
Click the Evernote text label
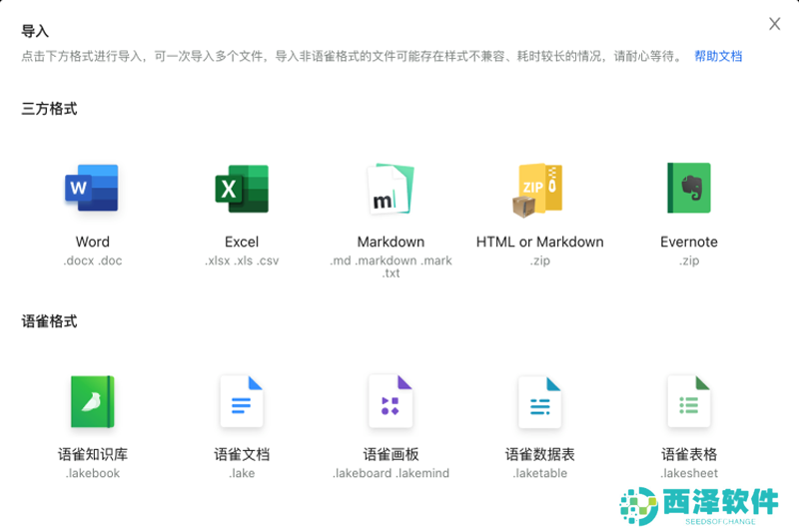(689, 242)
